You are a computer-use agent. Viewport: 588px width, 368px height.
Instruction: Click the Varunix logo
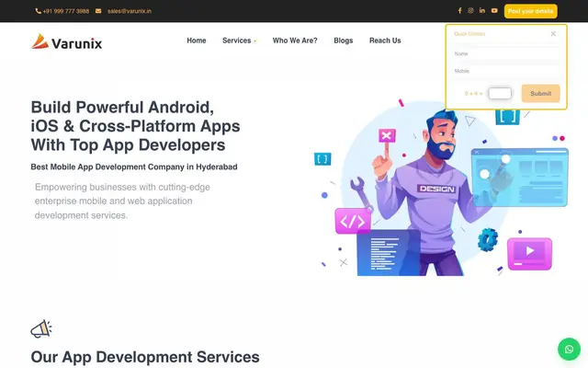66,41
